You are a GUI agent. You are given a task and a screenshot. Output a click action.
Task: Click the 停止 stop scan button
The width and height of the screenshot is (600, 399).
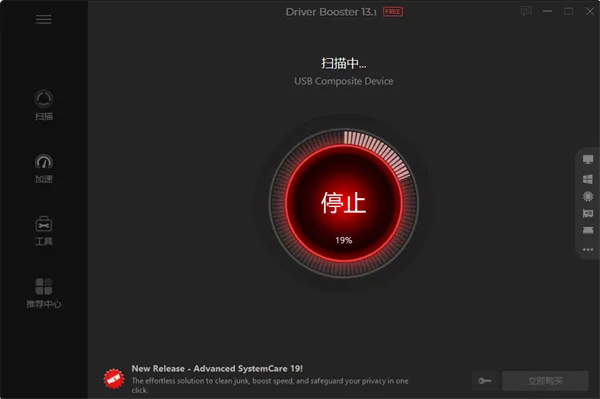[x=344, y=203]
